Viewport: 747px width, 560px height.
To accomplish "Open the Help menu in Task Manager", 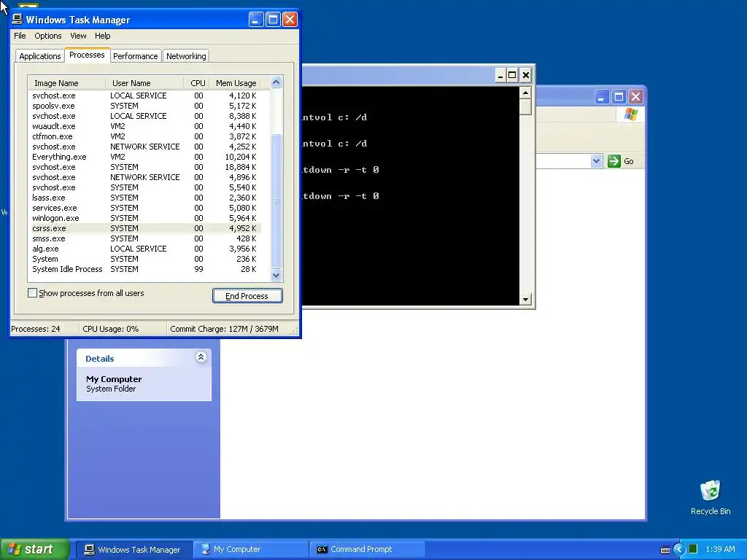I will coord(102,36).
